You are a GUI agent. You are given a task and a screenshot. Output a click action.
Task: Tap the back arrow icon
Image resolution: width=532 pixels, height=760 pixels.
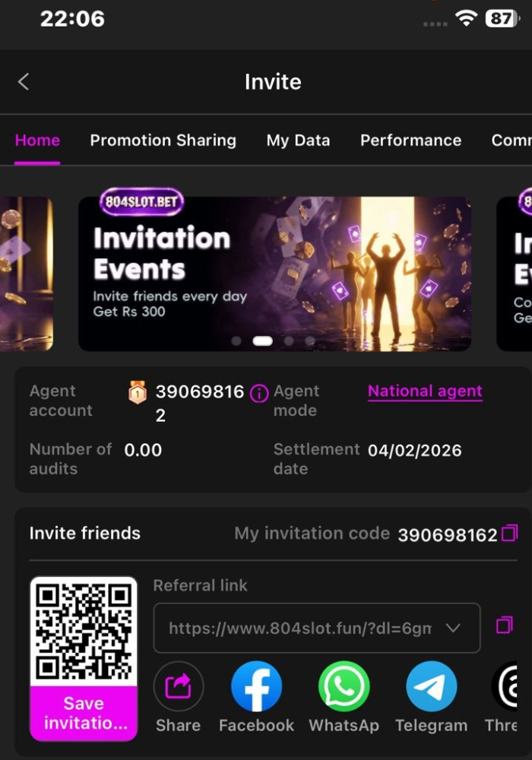pyautogui.click(x=24, y=81)
